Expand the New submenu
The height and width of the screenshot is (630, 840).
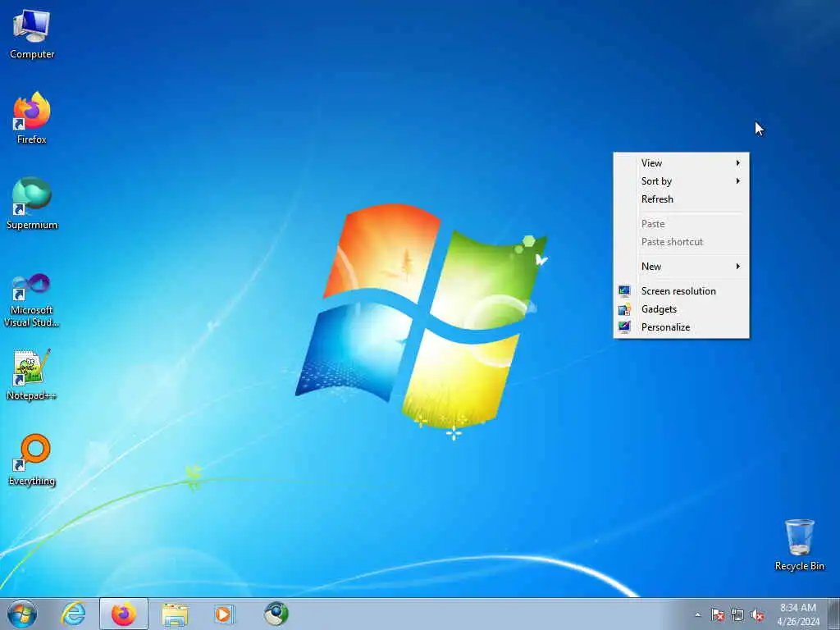click(682, 267)
